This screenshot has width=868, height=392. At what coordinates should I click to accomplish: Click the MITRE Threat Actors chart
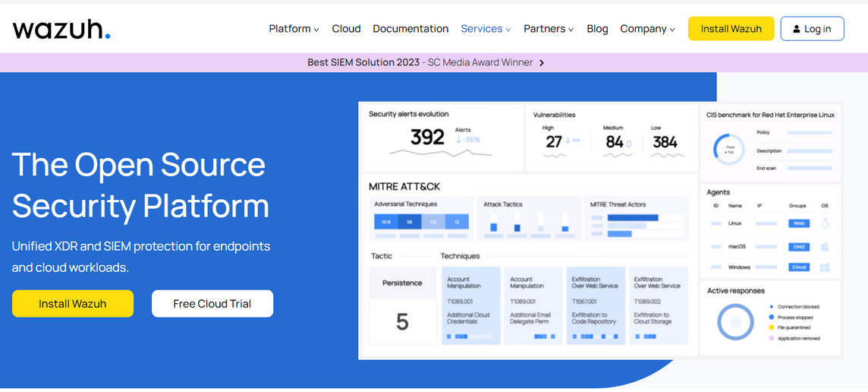pos(637,226)
